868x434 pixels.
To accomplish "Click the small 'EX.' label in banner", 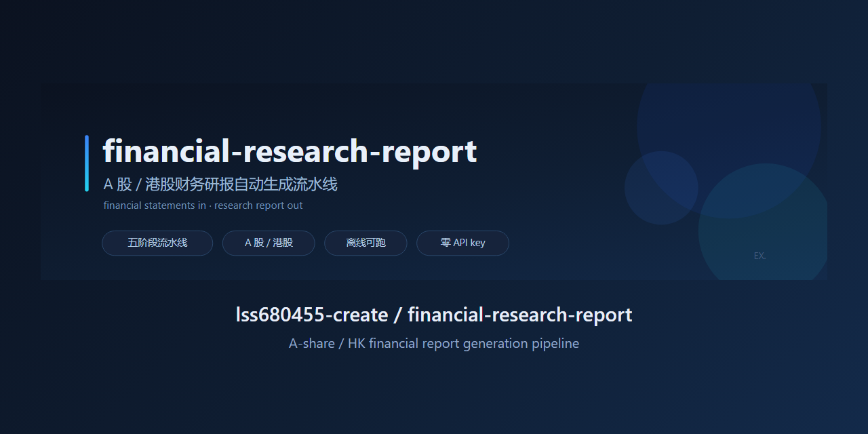I will [760, 256].
